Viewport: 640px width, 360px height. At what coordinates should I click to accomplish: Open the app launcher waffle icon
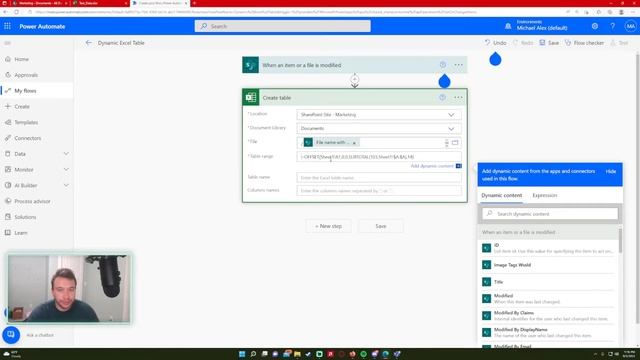(x=7, y=26)
